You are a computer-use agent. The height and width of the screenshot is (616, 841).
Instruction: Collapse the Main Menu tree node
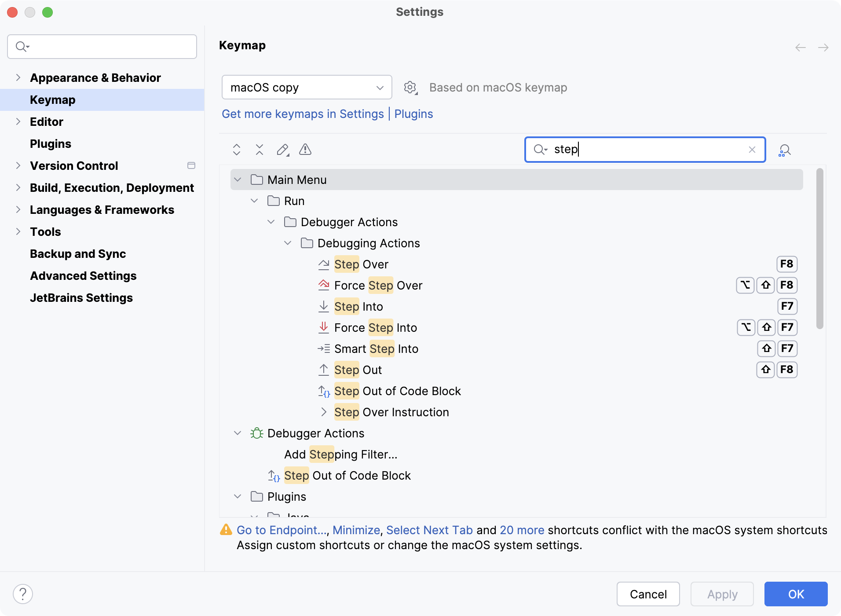coord(238,180)
